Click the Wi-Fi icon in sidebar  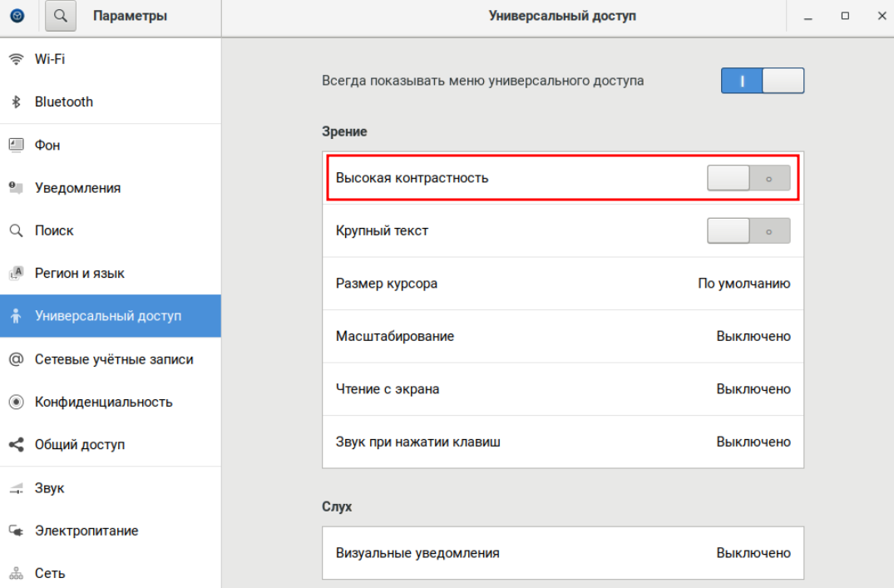tap(16, 59)
